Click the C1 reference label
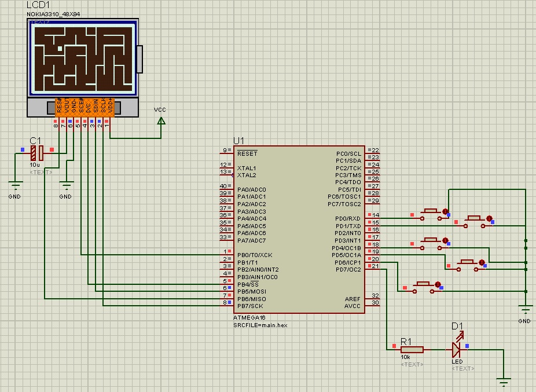536x392 pixels. click(35, 141)
